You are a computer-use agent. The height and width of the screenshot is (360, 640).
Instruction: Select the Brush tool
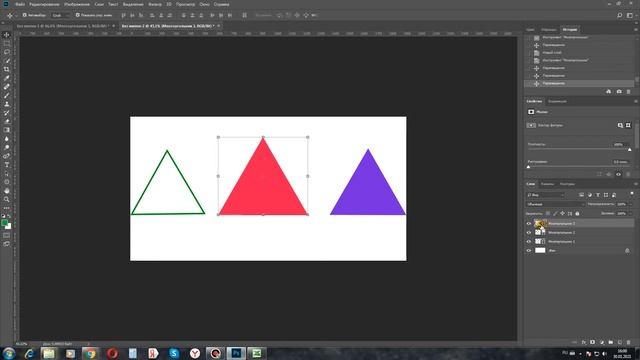coord(7,96)
